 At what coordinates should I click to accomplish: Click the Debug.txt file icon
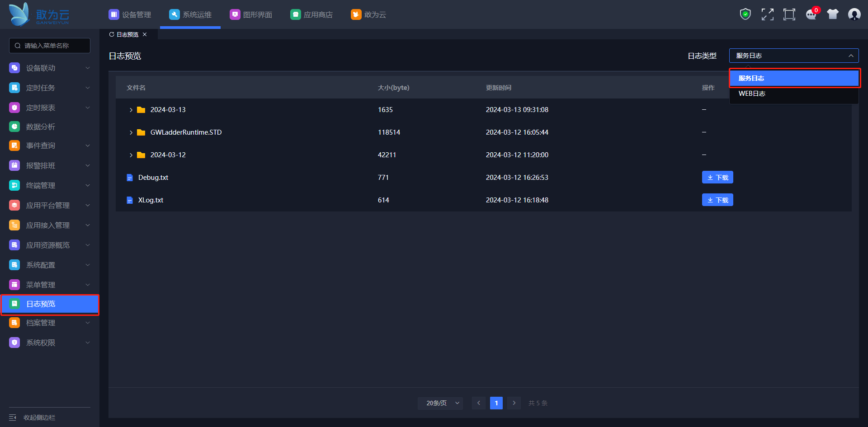pos(130,178)
